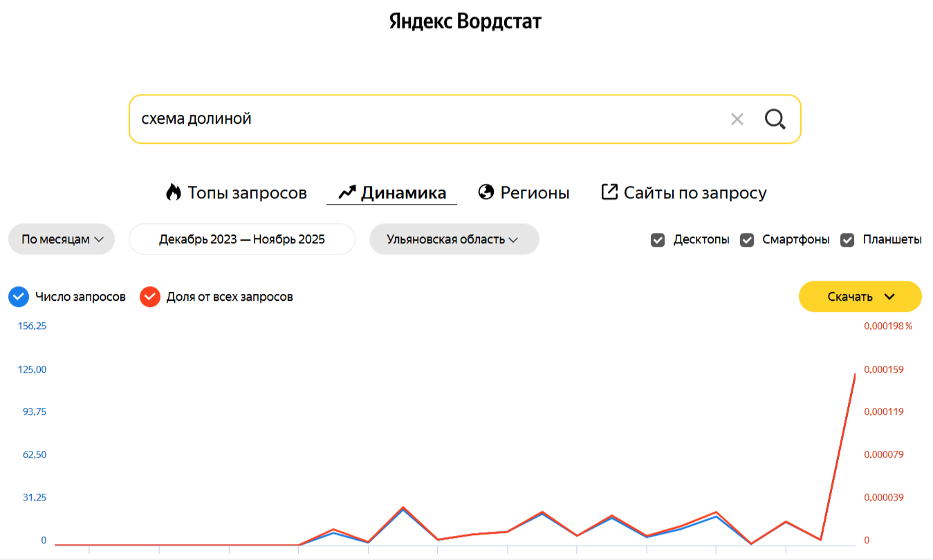Open the date range Декабрь 2023 — Ноябрь 2025
The width and height of the screenshot is (933, 560).
pyautogui.click(x=242, y=239)
